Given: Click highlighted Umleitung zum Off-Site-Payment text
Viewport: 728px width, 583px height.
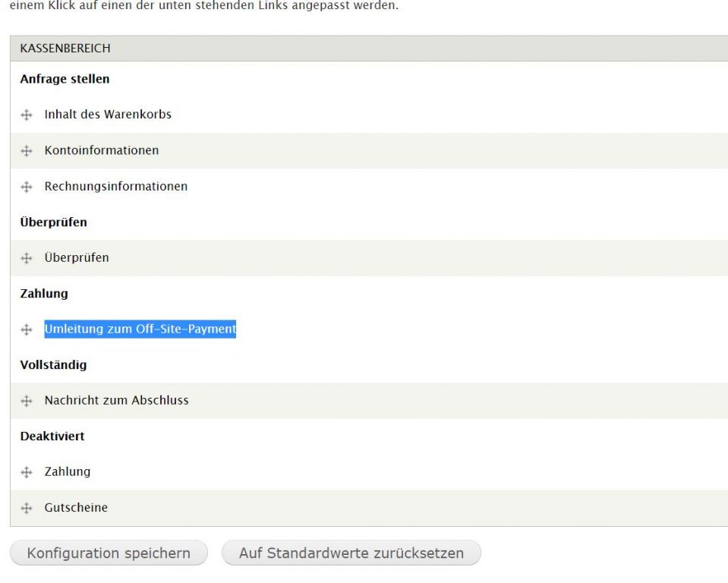Looking at the screenshot, I should 140,329.
